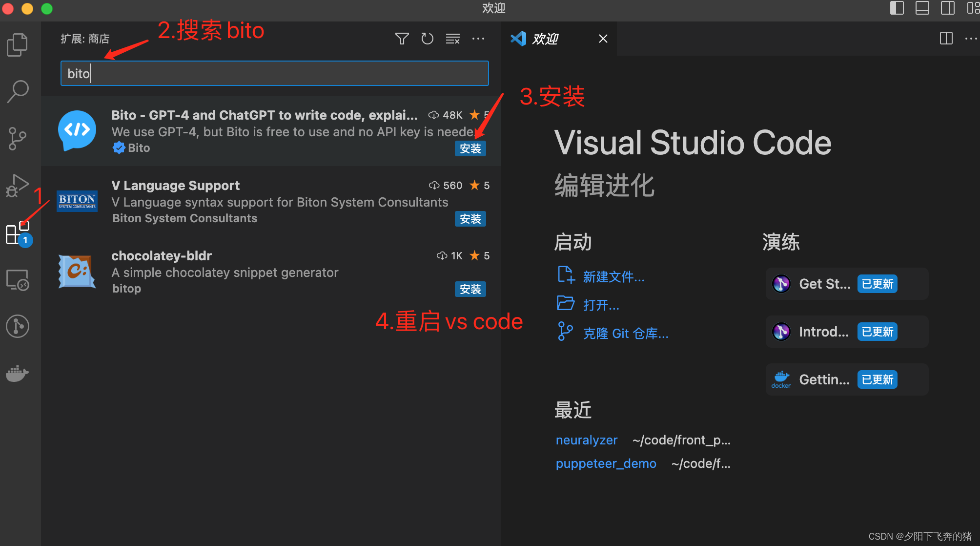980x546 pixels.
Task: Click the filter extensions funnel icon
Action: (402, 39)
